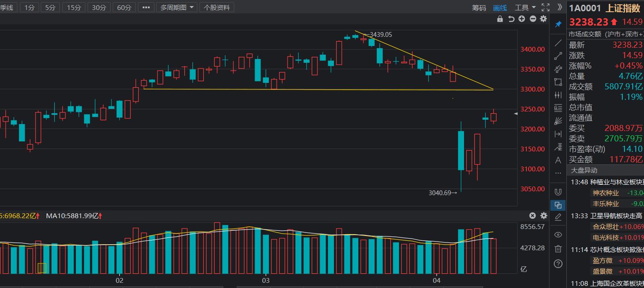Open drawing help with the question mark icon
The width and height of the screenshot is (644, 288).
[558, 264]
